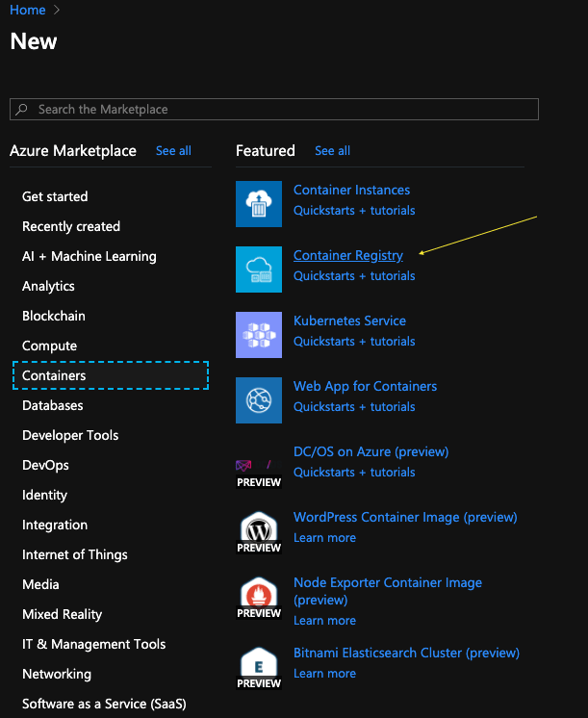This screenshot has width=588, height=718.
Task: Click Learn more under WordPress Container Image
Action: click(x=324, y=538)
